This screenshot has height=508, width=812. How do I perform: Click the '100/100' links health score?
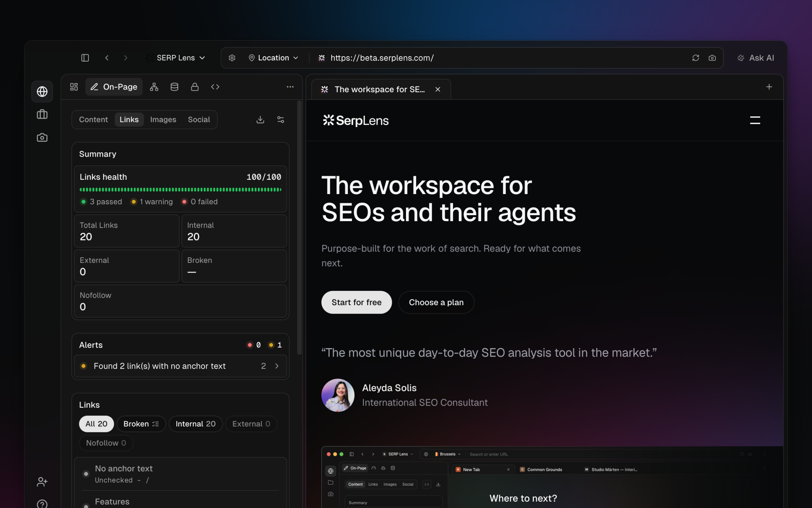(264, 177)
